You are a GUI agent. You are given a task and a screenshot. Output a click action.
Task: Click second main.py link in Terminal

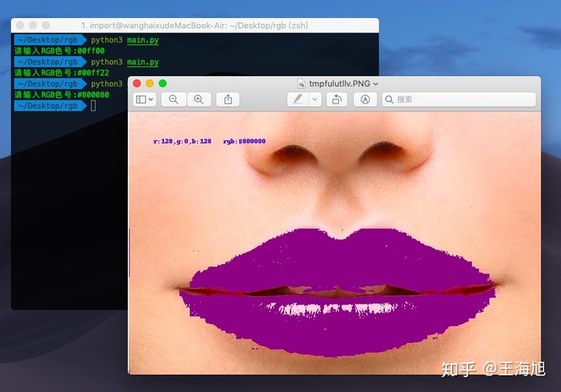tap(143, 62)
